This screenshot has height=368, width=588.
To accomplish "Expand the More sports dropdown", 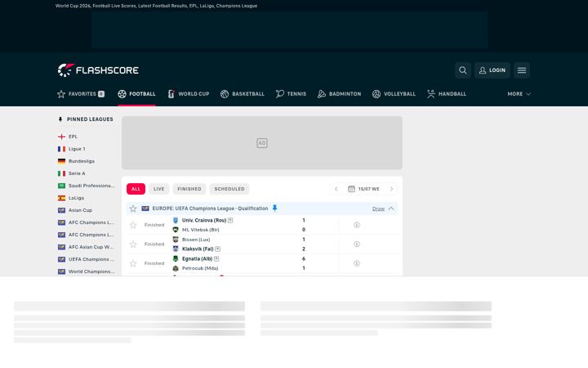I will (519, 94).
